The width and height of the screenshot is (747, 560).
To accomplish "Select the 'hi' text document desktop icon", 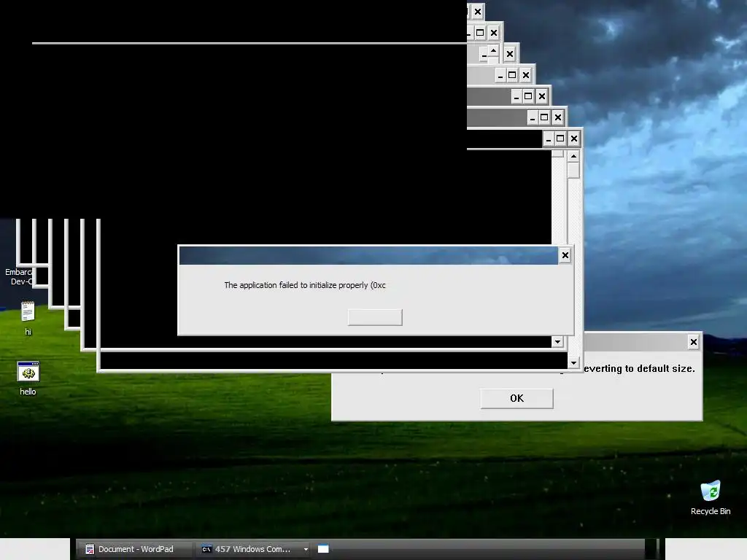I will coord(28,318).
